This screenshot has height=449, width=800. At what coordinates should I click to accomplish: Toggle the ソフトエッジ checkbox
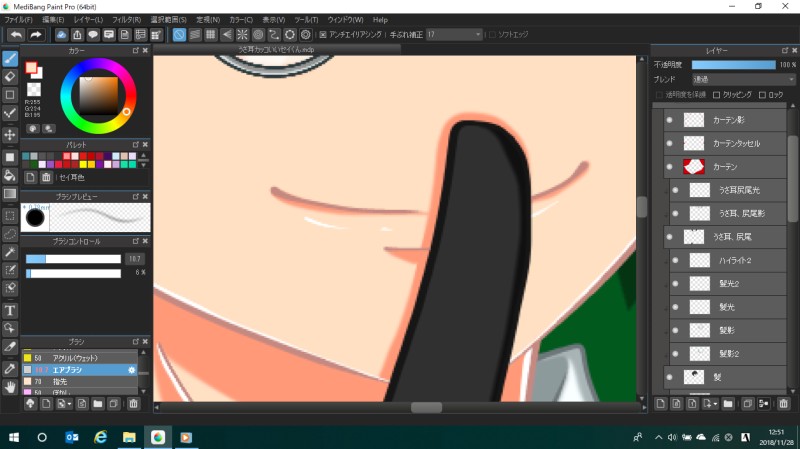(492, 35)
